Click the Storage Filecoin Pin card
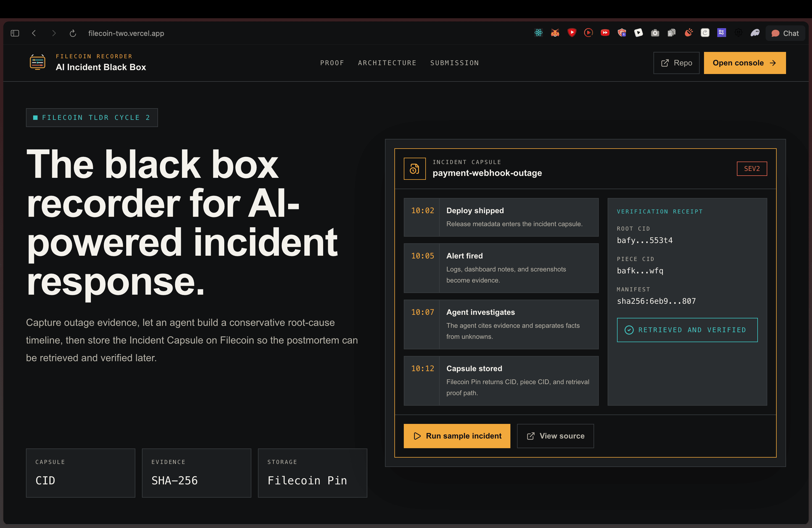 pos(313,473)
